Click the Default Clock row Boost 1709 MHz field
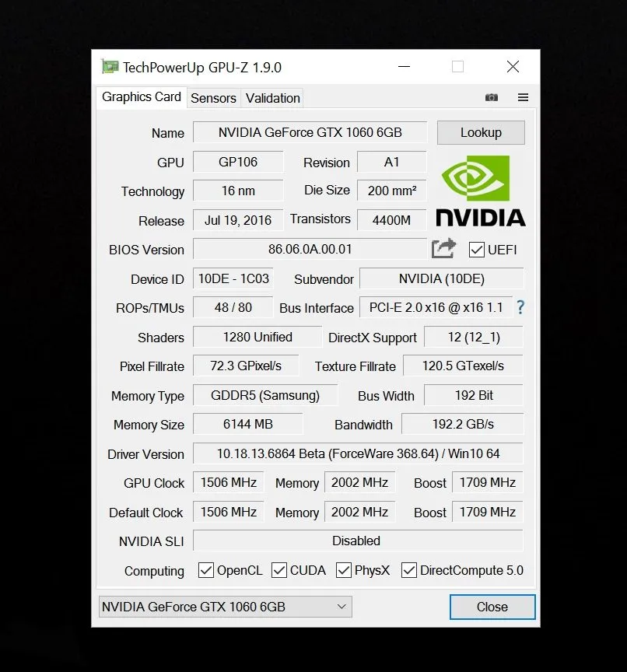The image size is (627, 672). click(x=488, y=512)
